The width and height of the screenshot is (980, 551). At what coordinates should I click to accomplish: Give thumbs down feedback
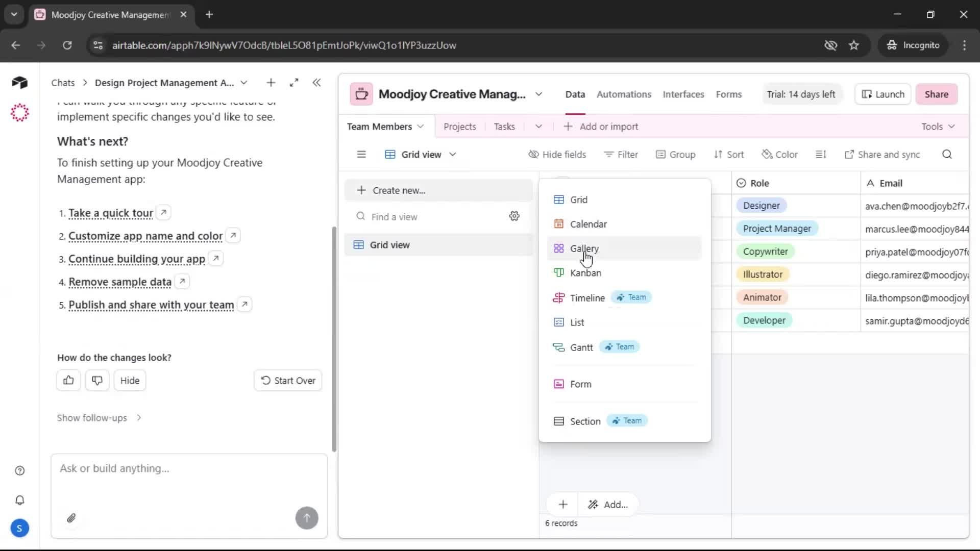[x=97, y=380]
